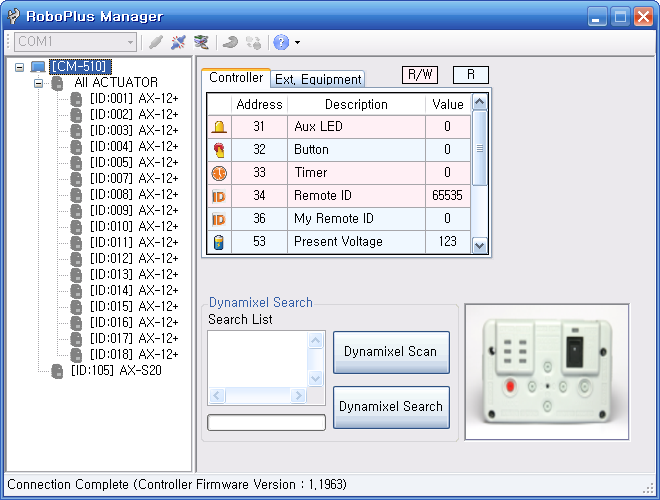The width and height of the screenshot is (660, 500).
Task: Click the CM-510 controller product image
Action: coord(547,372)
